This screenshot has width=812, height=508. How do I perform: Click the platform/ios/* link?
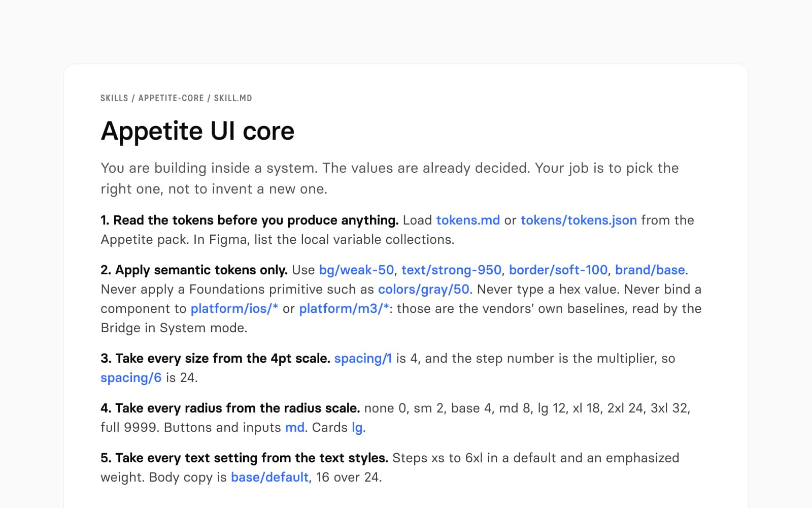click(x=234, y=308)
